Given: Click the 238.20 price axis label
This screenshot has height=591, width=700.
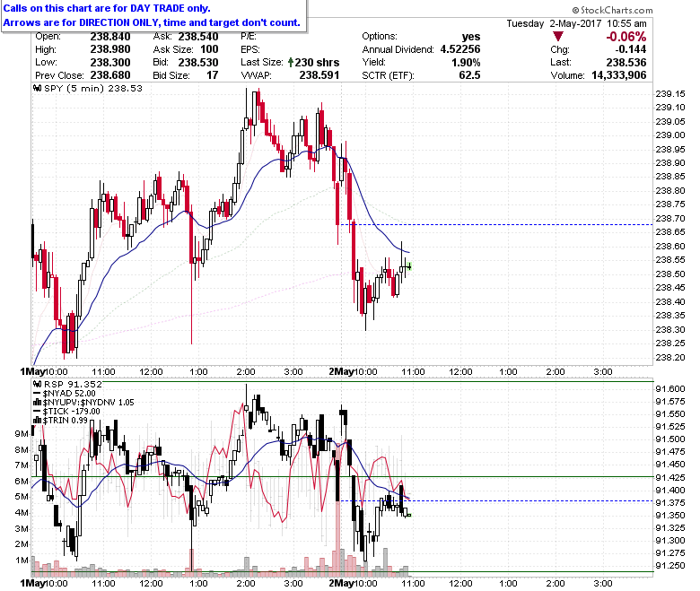Looking at the screenshot, I should point(670,357).
